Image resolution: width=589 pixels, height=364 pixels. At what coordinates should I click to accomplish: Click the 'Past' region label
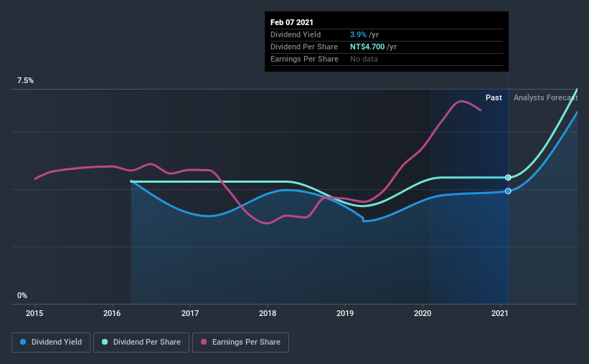click(x=494, y=97)
